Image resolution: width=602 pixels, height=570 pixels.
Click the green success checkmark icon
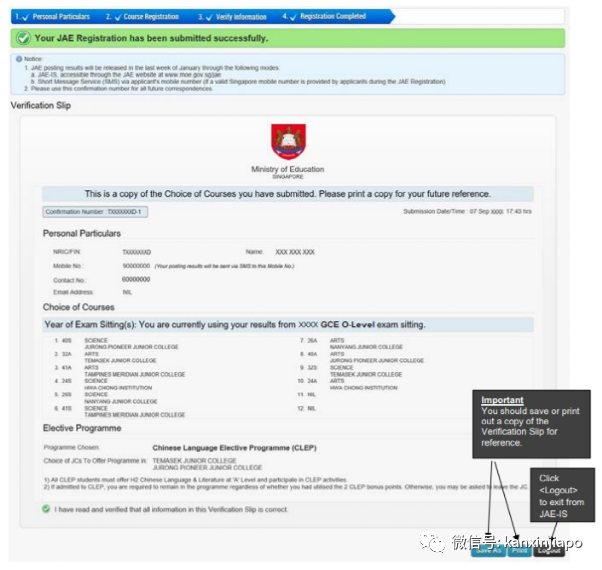(x=21, y=38)
